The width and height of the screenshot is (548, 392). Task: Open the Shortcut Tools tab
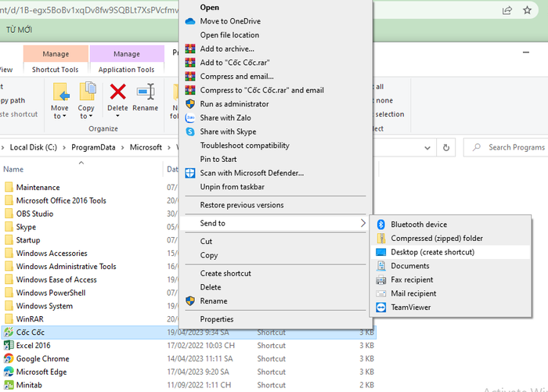point(56,70)
